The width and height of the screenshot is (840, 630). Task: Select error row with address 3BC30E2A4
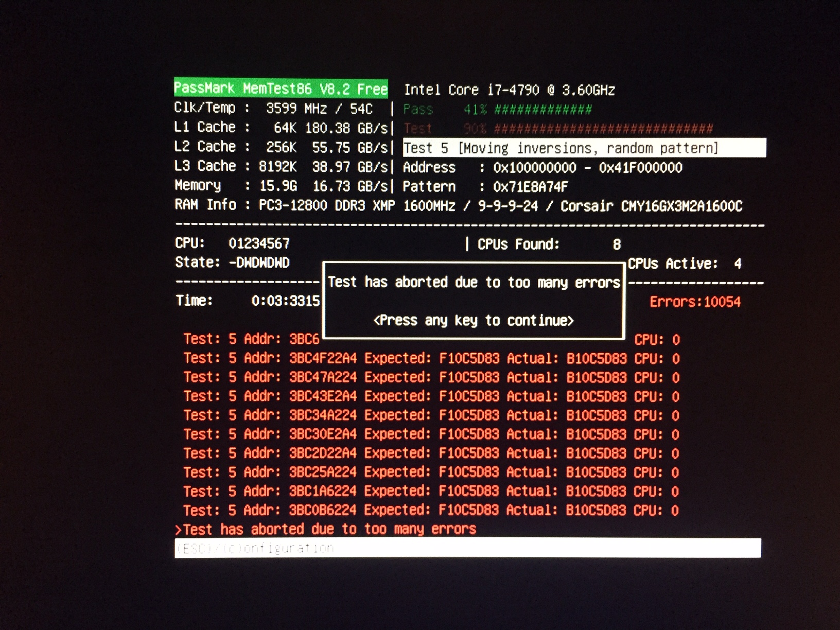point(431,434)
